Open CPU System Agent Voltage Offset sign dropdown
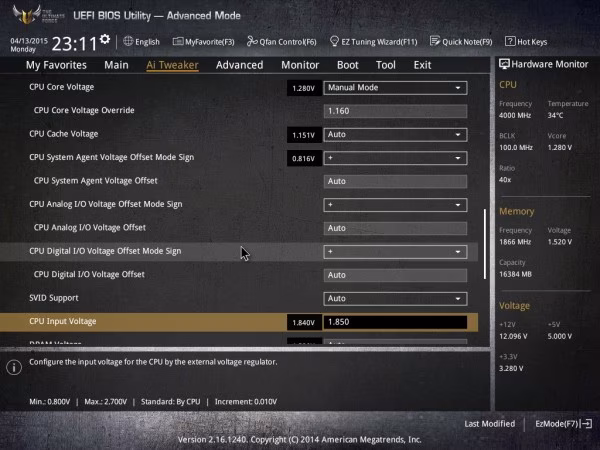600x450 pixels. click(x=395, y=158)
